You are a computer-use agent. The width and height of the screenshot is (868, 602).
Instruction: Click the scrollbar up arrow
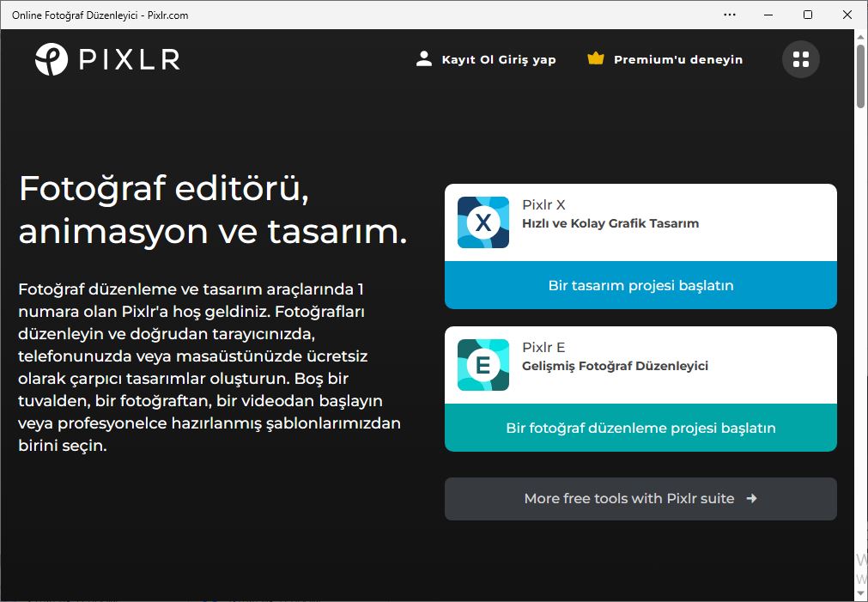tap(860, 37)
